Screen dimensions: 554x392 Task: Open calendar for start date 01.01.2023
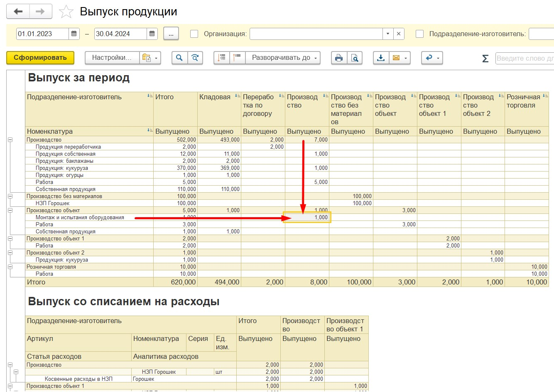(74, 34)
